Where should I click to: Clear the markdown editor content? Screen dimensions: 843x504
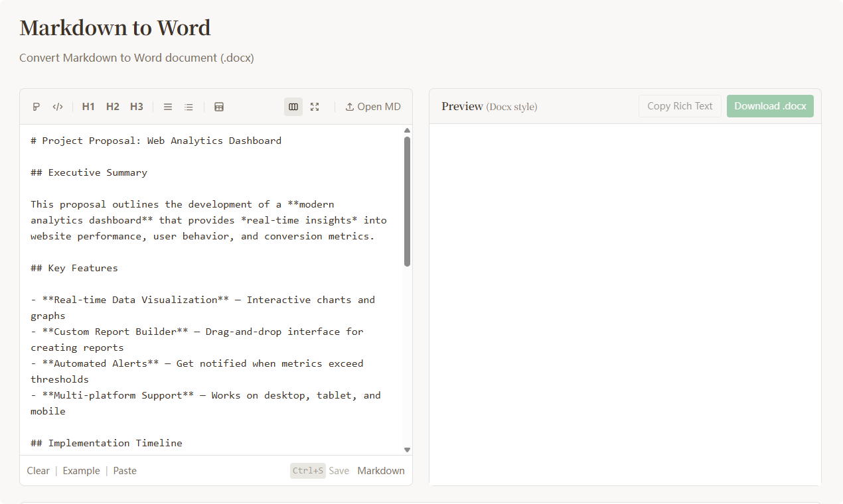(38, 470)
